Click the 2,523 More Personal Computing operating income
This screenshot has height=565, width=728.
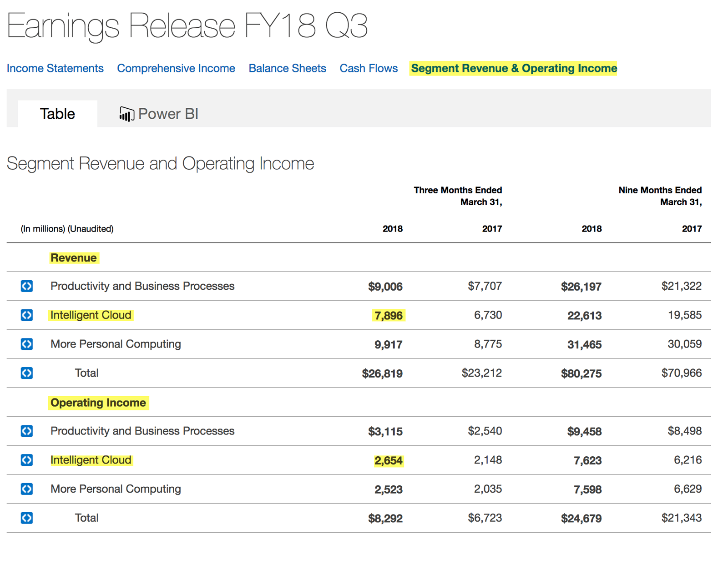pyautogui.click(x=389, y=489)
